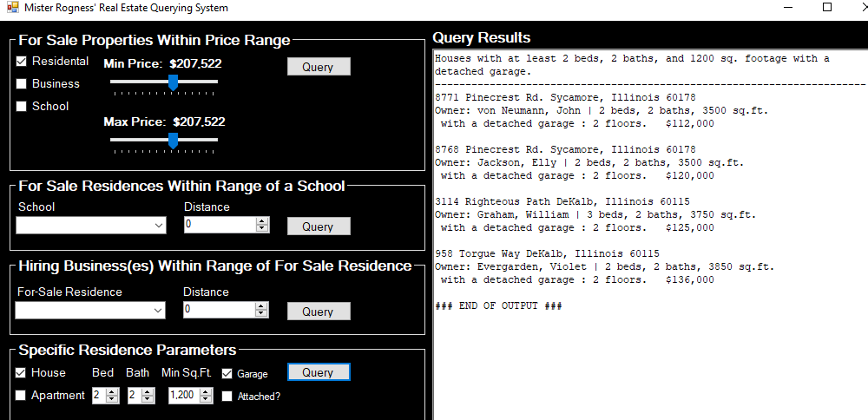Image resolution: width=868 pixels, height=420 pixels.
Task: Click Query for residences near a school
Action: 319,226
